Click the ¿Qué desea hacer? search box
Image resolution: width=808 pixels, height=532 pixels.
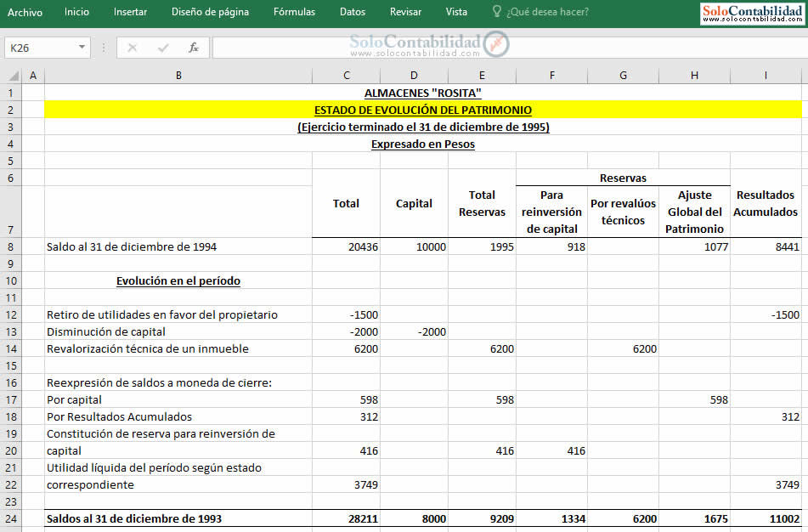(547, 12)
